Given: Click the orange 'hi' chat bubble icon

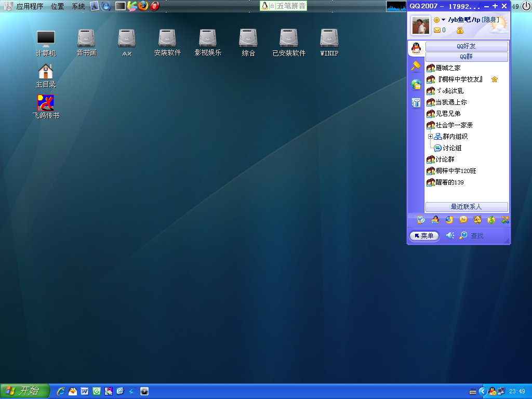Looking at the screenshot, I should coord(463,220).
